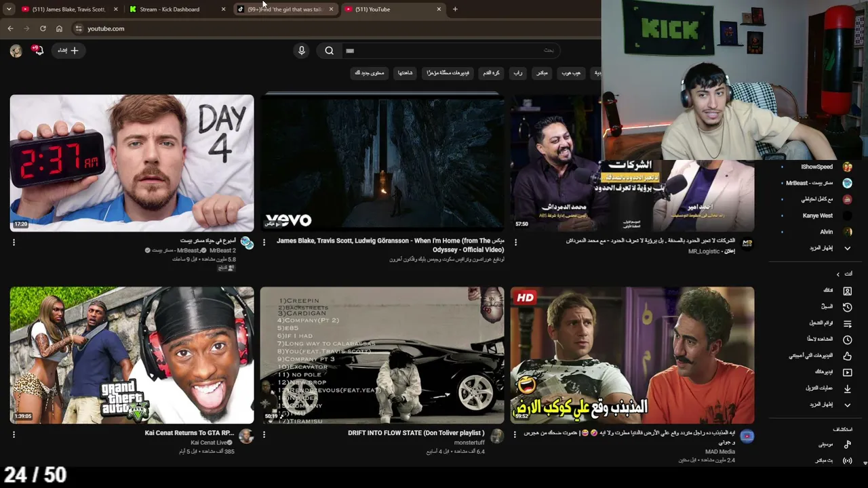Image resolution: width=868 pixels, height=488 pixels.
Task: Open History (السجل) clock-arrow icon
Action: 847,307
